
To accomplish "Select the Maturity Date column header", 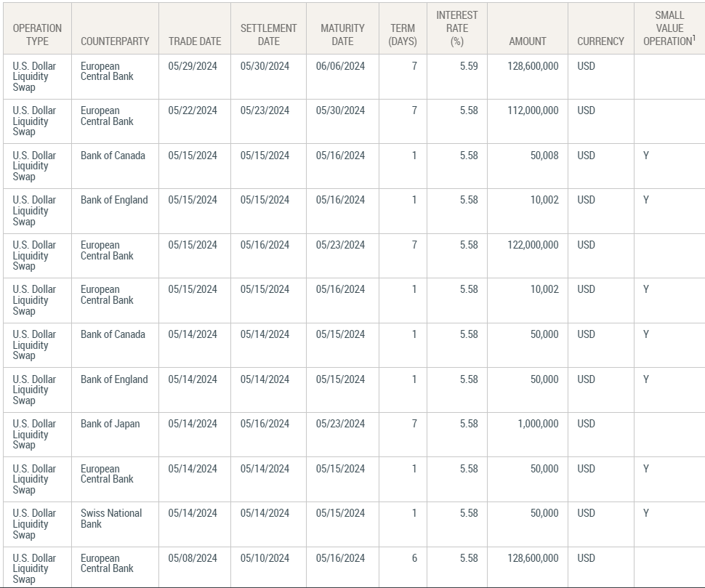I will click(342, 34).
